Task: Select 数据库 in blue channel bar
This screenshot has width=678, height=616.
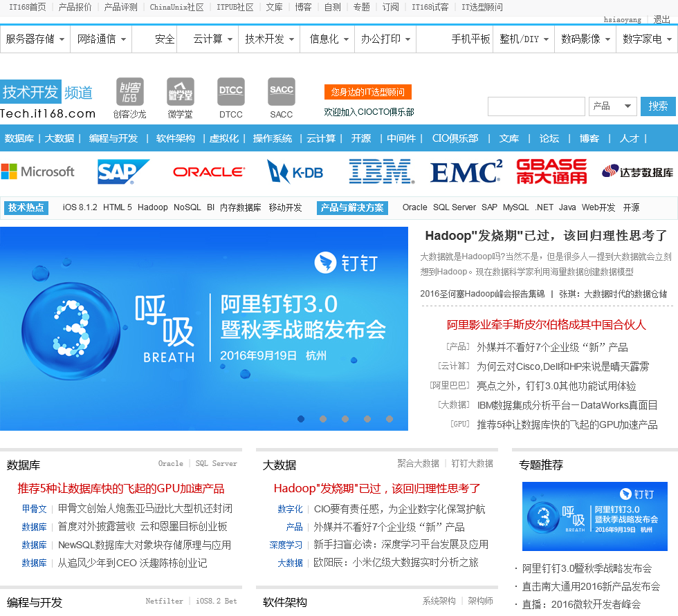Action: (19, 138)
